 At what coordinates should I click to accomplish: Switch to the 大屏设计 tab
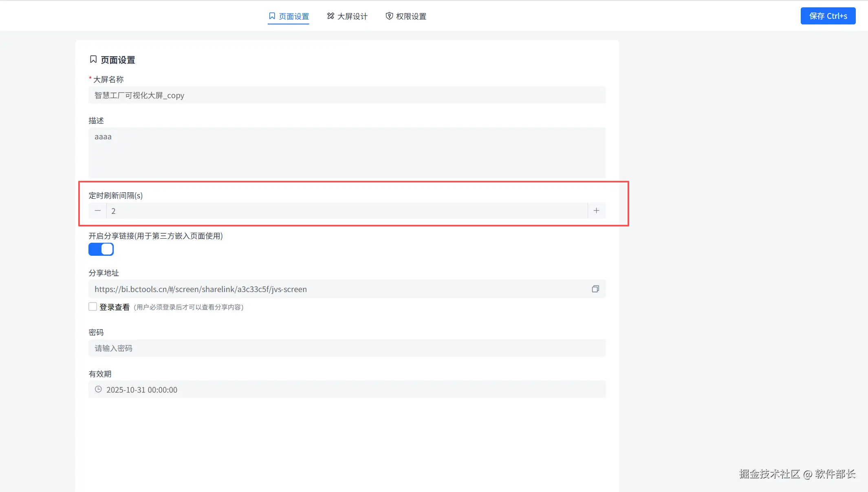tap(352, 16)
